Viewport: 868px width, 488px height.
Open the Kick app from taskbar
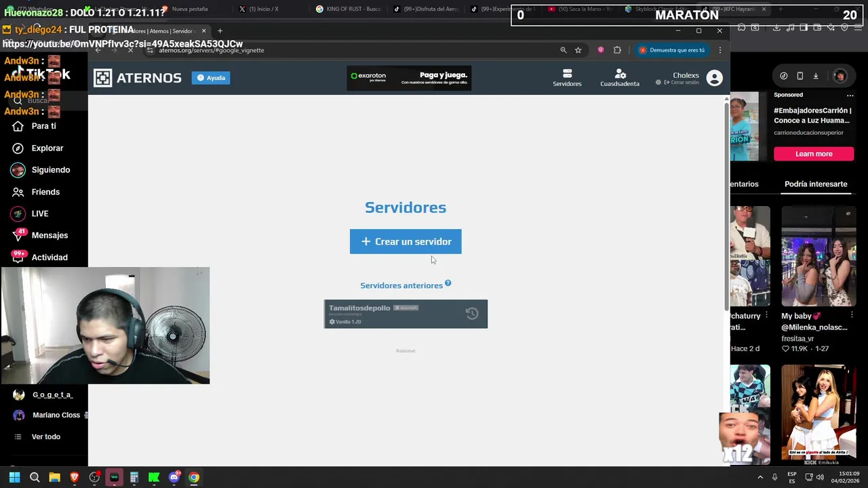(x=154, y=477)
